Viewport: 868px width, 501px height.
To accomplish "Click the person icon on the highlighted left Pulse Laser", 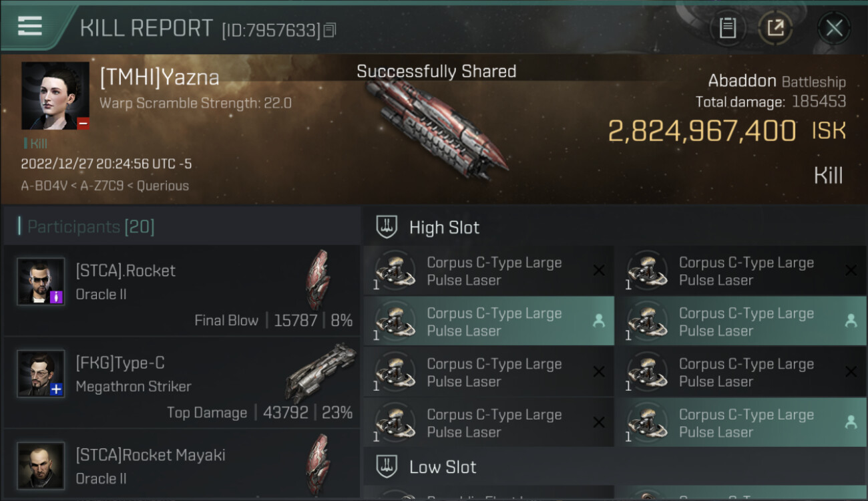I will click(x=599, y=321).
